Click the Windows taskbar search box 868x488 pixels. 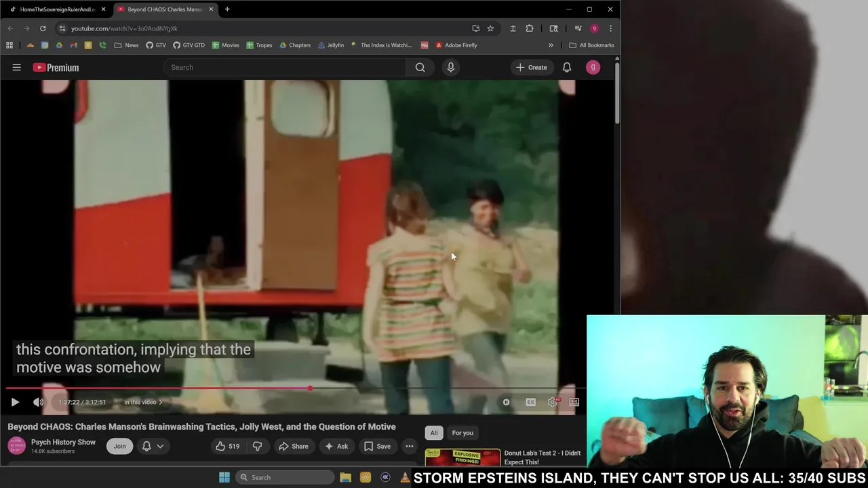pos(285,477)
